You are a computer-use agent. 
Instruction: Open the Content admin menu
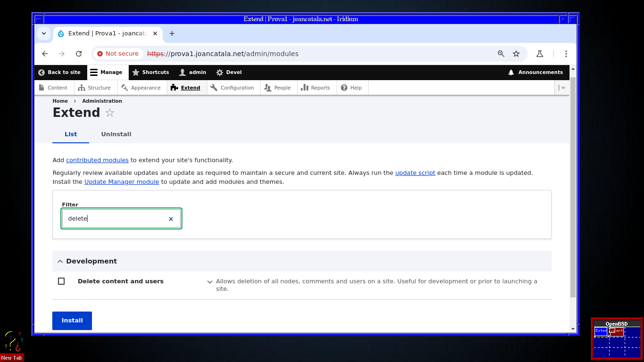tap(53, 88)
